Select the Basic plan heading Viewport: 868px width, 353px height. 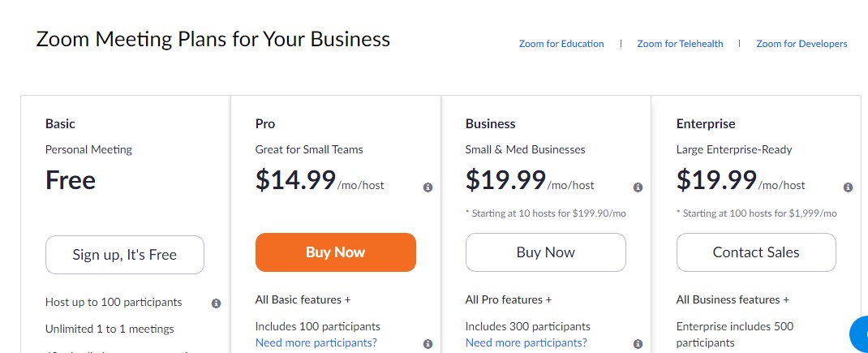point(60,124)
